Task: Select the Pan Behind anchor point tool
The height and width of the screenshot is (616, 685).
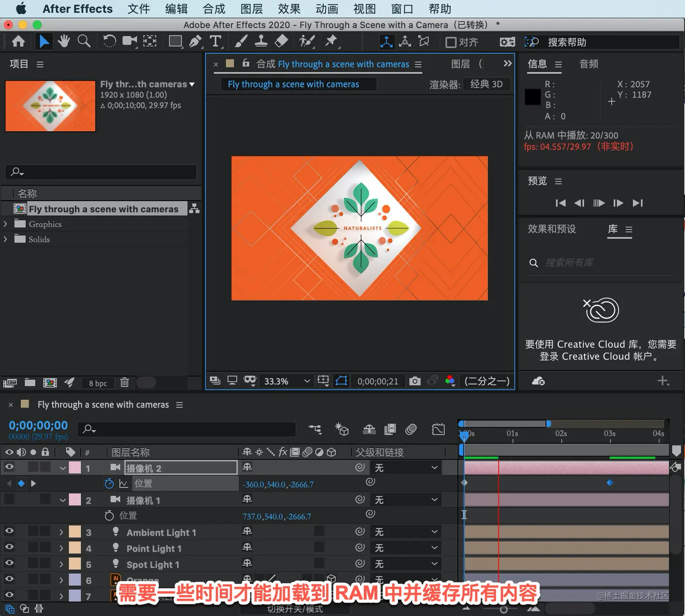Action: tap(150, 42)
